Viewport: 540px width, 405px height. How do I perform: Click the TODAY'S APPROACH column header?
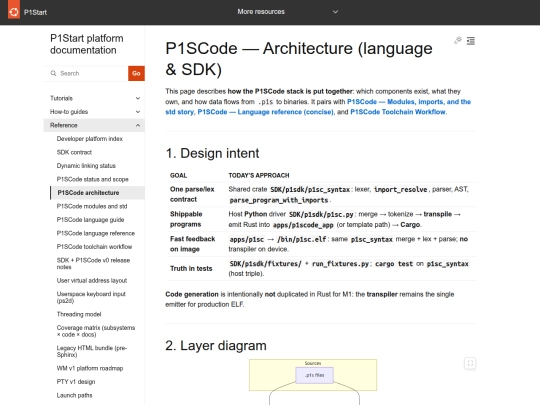pos(259,175)
